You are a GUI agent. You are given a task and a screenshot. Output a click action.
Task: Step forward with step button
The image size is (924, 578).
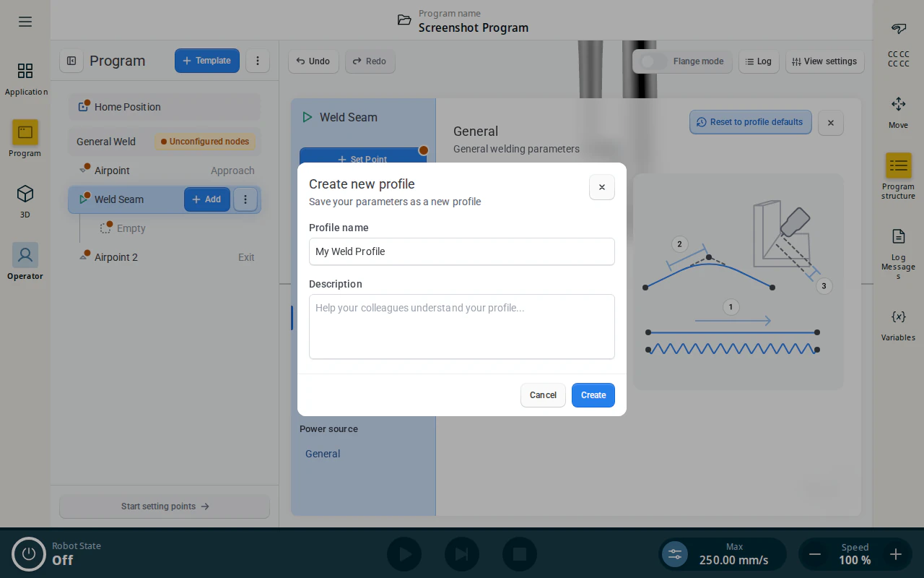click(462, 554)
